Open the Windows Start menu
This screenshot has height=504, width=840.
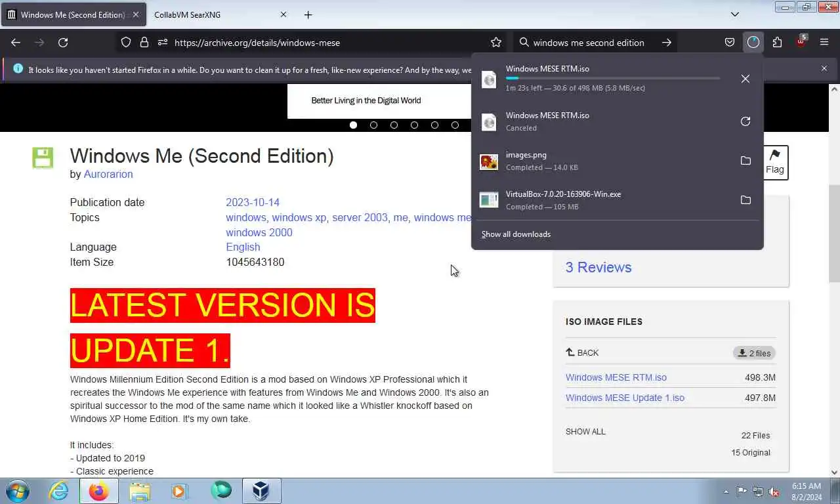[x=18, y=491]
